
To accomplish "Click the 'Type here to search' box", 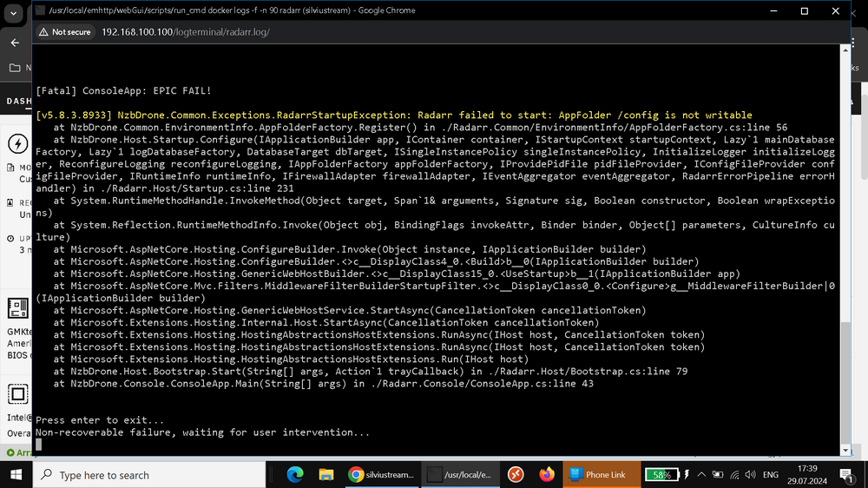I will [149, 475].
